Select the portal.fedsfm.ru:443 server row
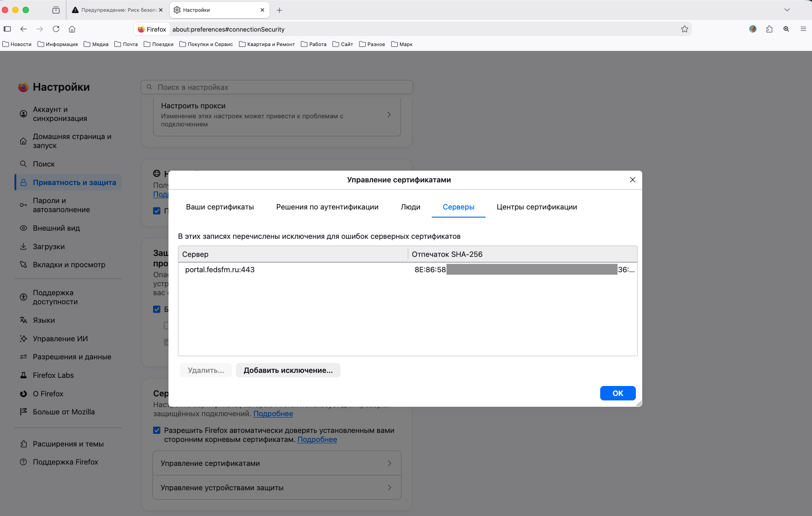The image size is (812, 516). 408,270
